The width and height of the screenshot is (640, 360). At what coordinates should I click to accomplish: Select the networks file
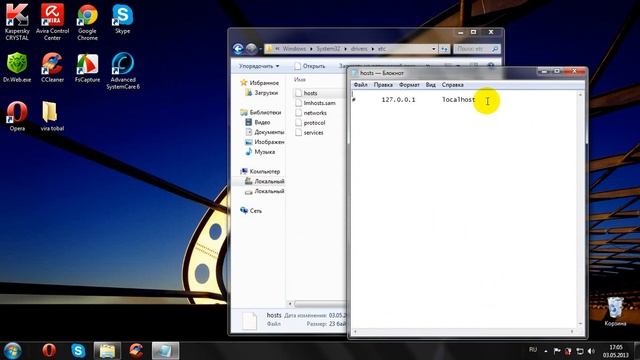click(311, 113)
